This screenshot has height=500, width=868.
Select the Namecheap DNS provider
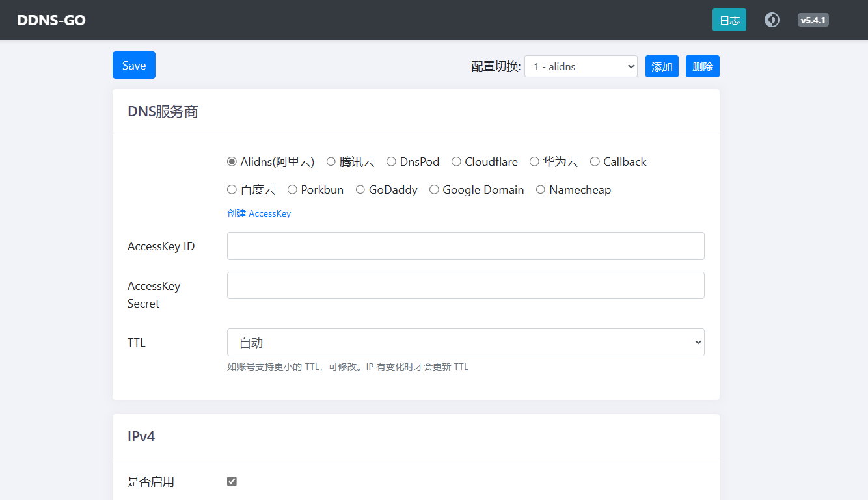(x=541, y=189)
